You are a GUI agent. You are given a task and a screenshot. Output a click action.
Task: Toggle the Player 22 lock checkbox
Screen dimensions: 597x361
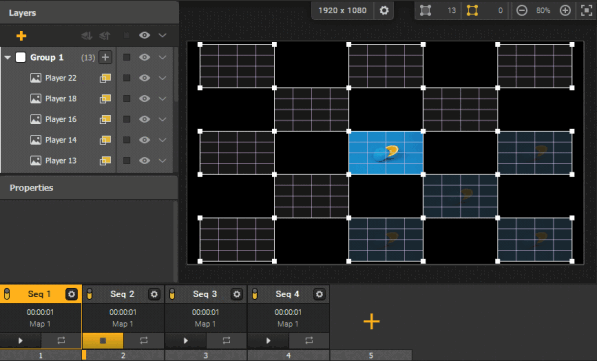pyautogui.click(x=126, y=78)
